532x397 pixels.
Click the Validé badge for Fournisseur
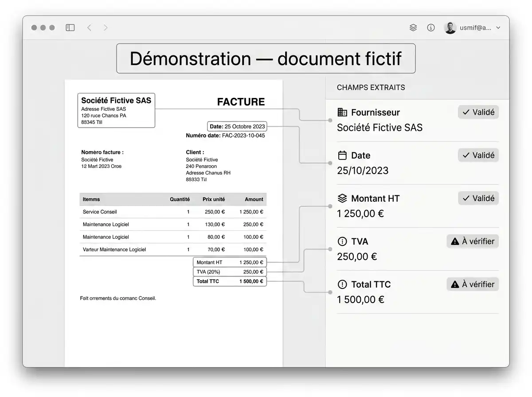pos(478,112)
